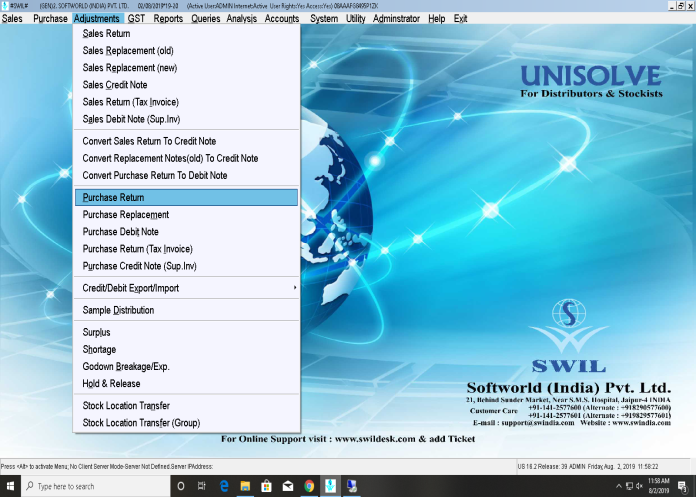Screen dimensions: 696x497
Task: Select Hold & Release
Action: 186,384
